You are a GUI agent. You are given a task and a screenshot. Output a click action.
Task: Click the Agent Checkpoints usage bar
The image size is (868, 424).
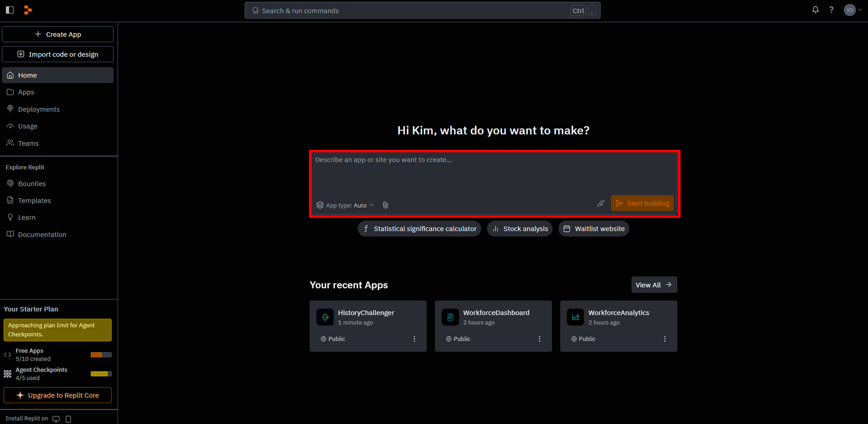coord(101,374)
